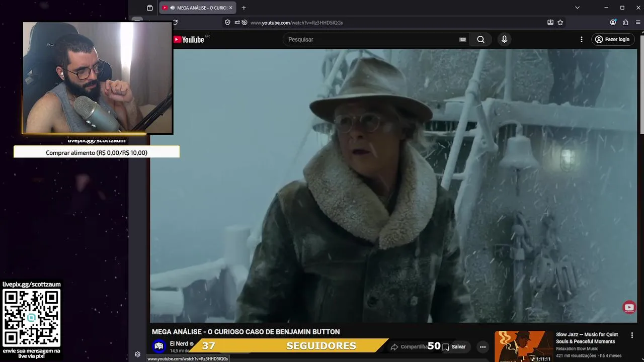The width and height of the screenshot is (644, 362).
Task: Minimize the browser window
Action: tap(606, 8)
